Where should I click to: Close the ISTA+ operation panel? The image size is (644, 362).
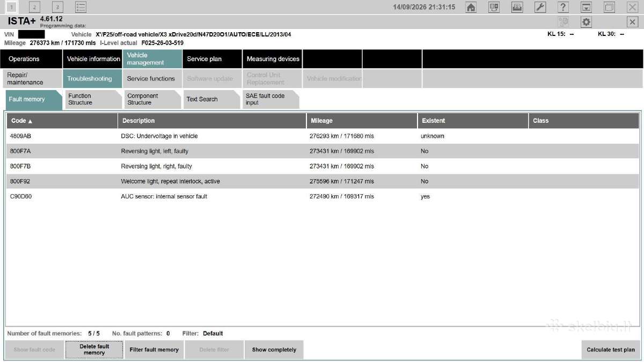pos(632,22)
